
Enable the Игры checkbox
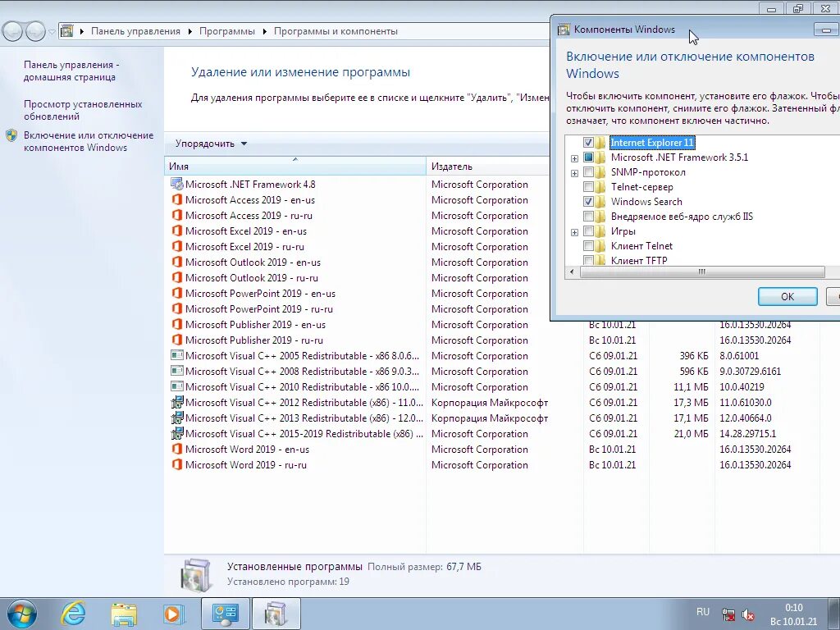pos(588,231)
